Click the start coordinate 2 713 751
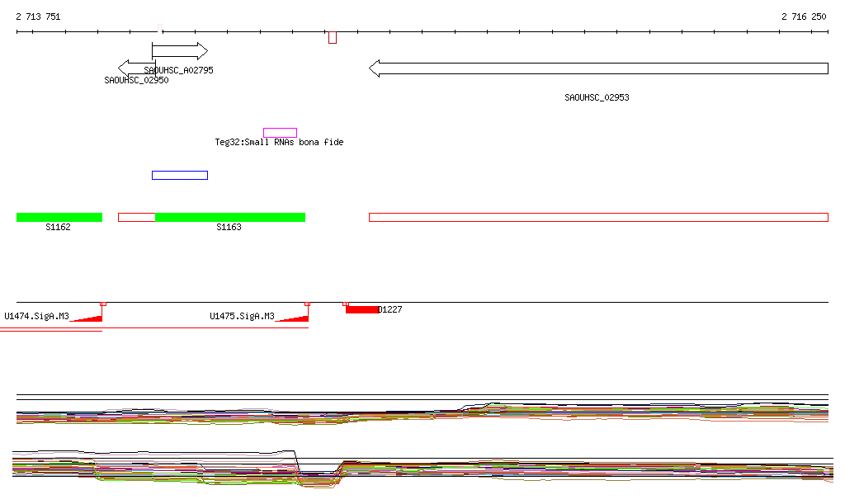The width and height of the screenshot is (845, 504). [38, 16]
